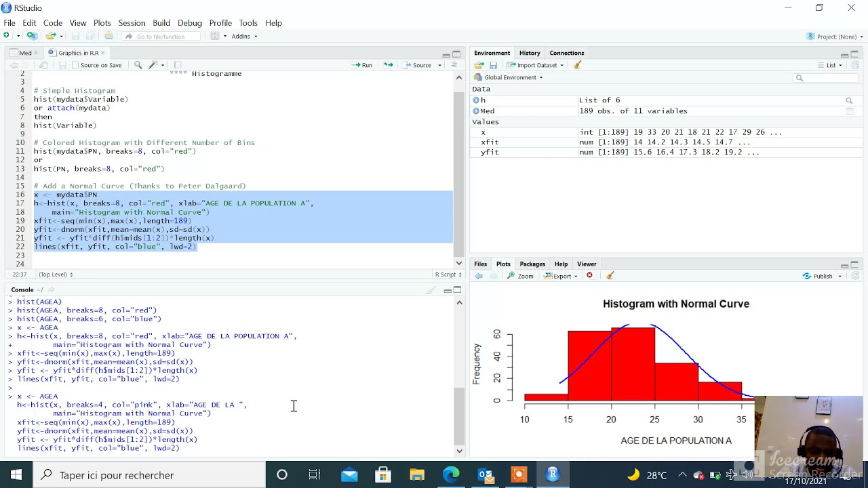Inspect list h using its magnifier icon

pos(849,100)
